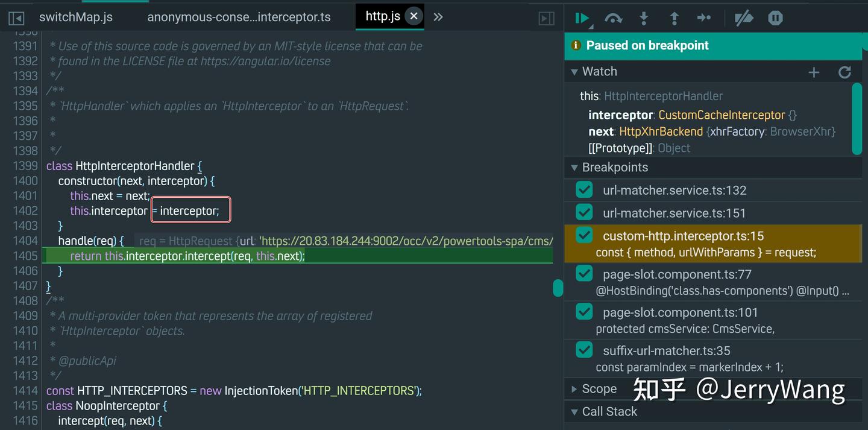Open the anonymous-conse…interceptor.ts tab
868x430 pixels.
point(238,17)
